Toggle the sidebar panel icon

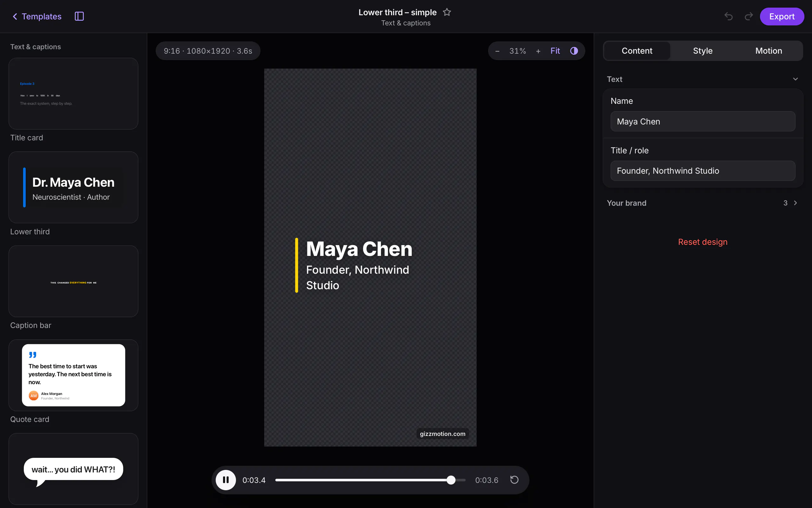point(79,17)
